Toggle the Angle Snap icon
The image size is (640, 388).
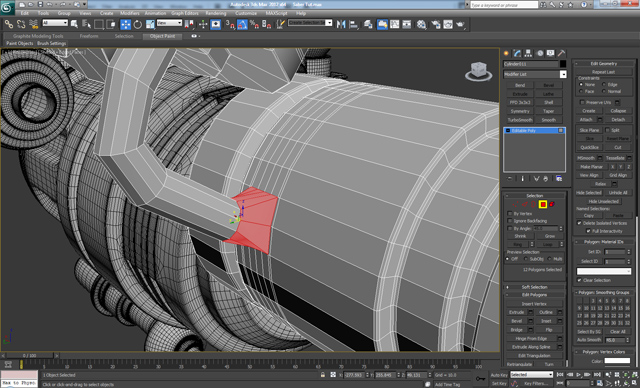click(x=242, y=24)
